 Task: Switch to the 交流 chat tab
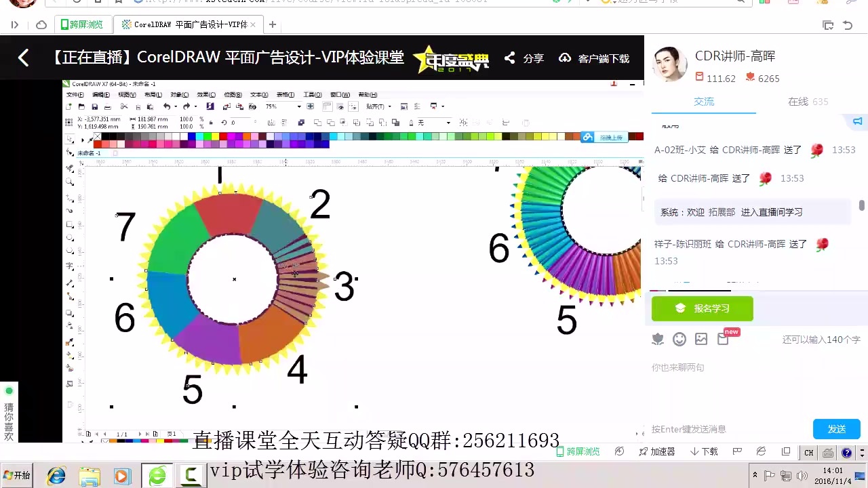tap(704, 101)
